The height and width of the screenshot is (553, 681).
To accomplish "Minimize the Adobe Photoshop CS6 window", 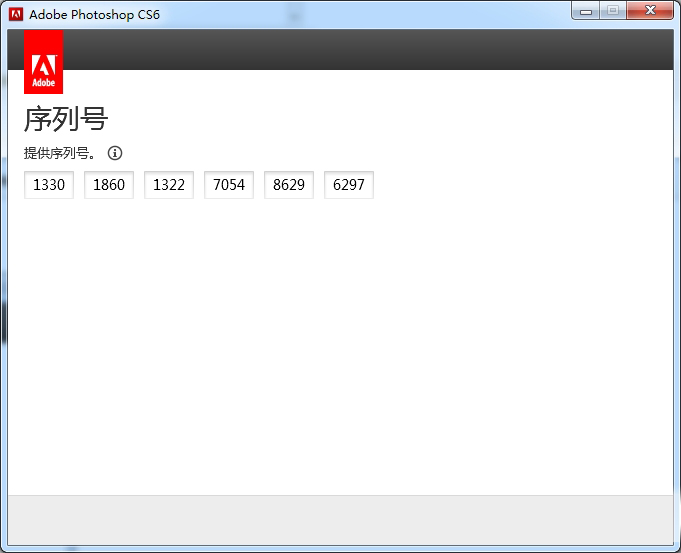I will pyautogui.click(x=585, y=11).
